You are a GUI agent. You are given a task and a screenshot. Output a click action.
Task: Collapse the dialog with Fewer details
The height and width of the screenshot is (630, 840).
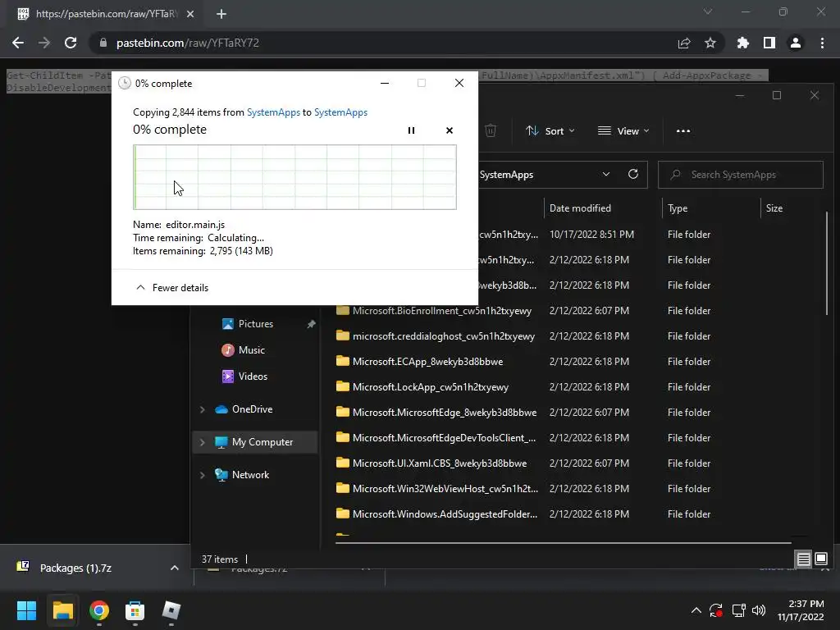pyautogui.click(x=172, y=288)
